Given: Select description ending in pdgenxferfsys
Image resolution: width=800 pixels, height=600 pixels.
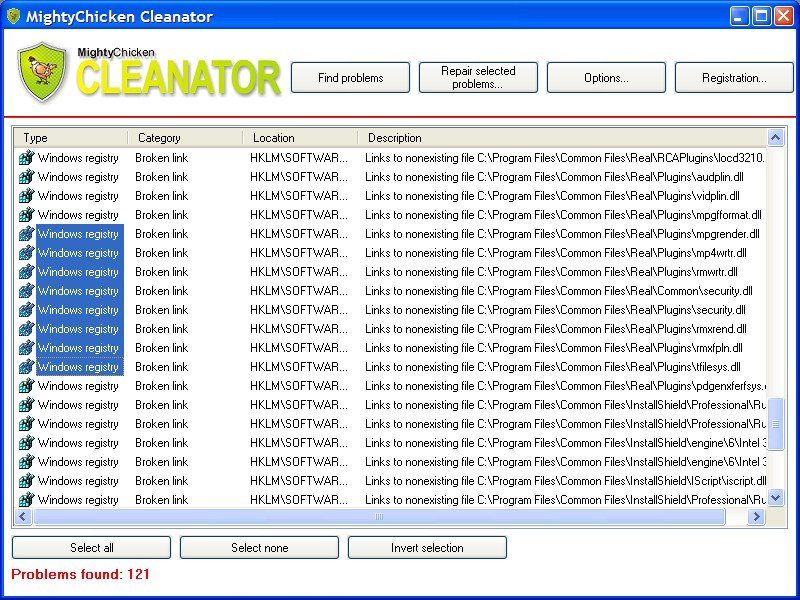Looking at the screenshot, I should click(x=565, y=386).
